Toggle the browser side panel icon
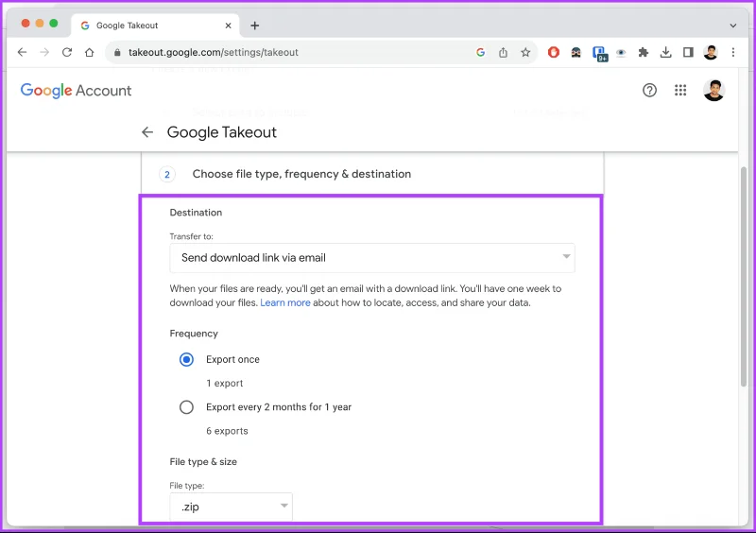The width and height of the screenshot is (756, 533). [688, 52]
